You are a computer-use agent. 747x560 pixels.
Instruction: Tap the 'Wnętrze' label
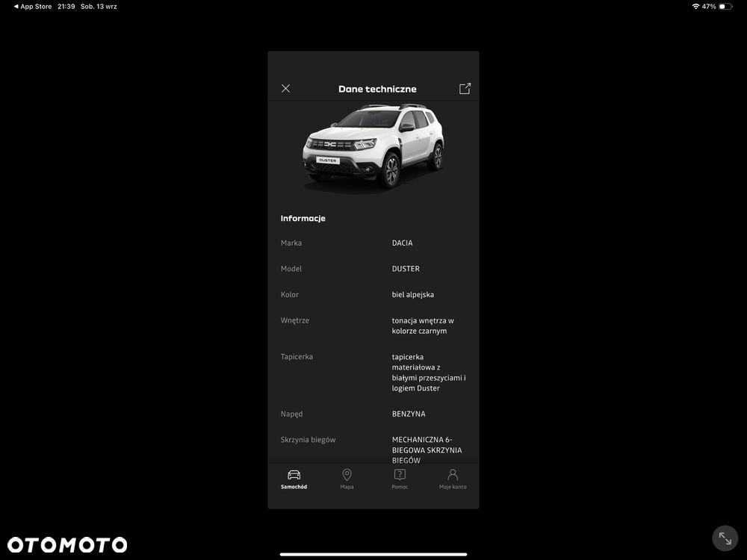pos(295,320)
